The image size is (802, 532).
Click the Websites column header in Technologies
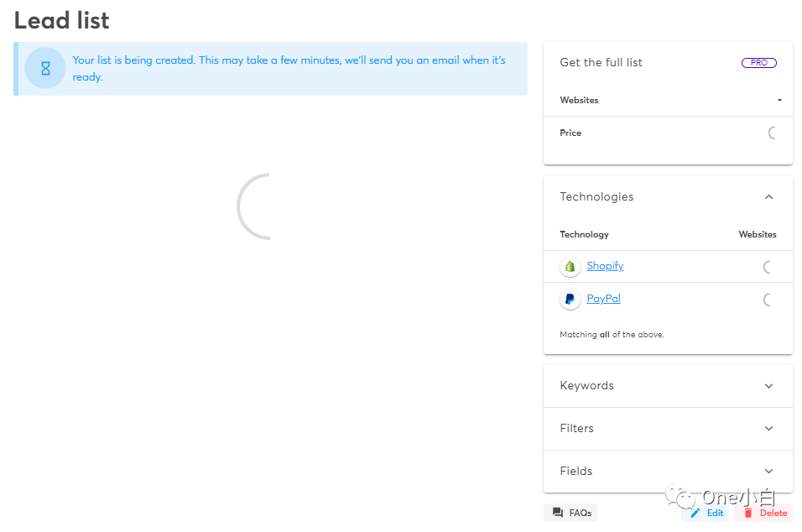pos(757,235)
